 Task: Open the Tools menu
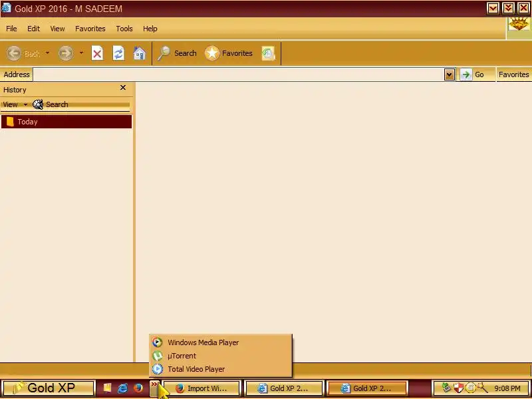(x=124, y=29)
